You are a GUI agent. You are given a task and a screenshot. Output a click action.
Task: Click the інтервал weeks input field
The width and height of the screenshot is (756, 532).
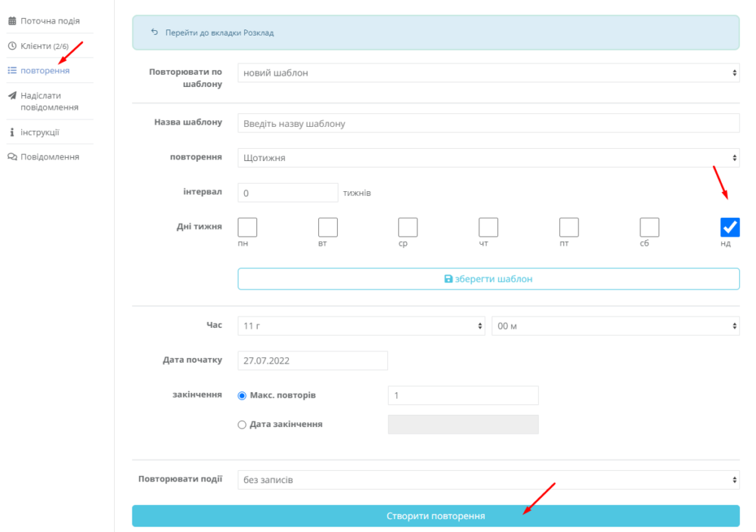click(x=288, y=193)
